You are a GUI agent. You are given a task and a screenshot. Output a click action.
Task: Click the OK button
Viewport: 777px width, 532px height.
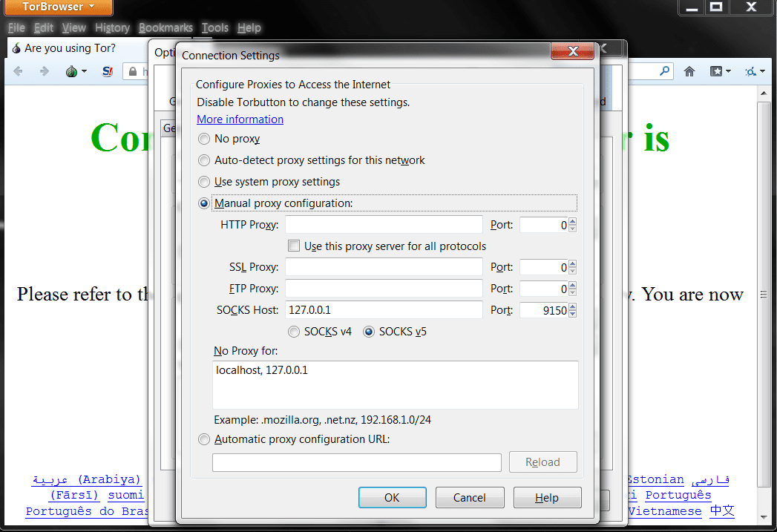pyautogui.click(x=392, y=497)
